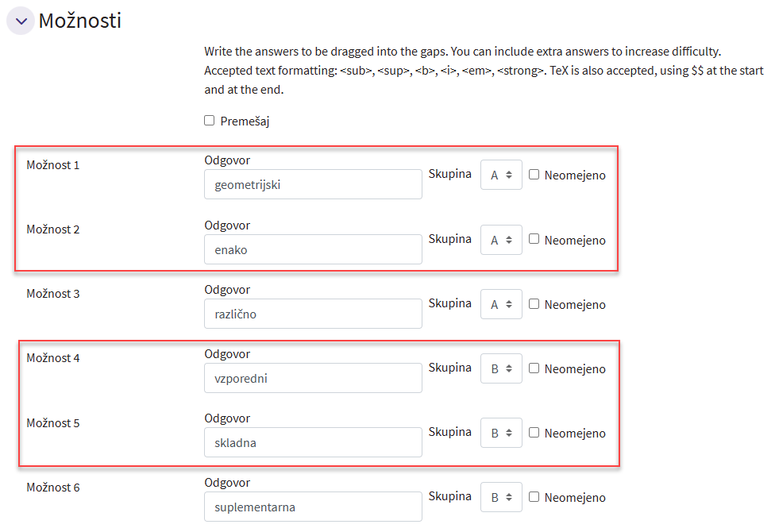
Task: Open Skupina dropdown for Možnost 1
Action: (x=501, y=175)
